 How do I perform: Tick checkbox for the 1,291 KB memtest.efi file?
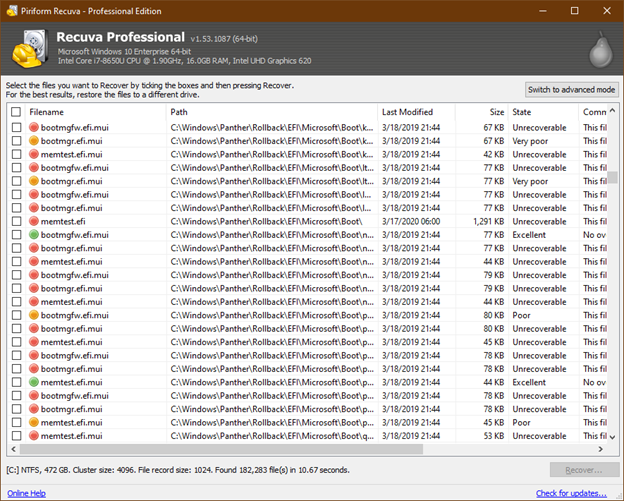coord(15,221)
